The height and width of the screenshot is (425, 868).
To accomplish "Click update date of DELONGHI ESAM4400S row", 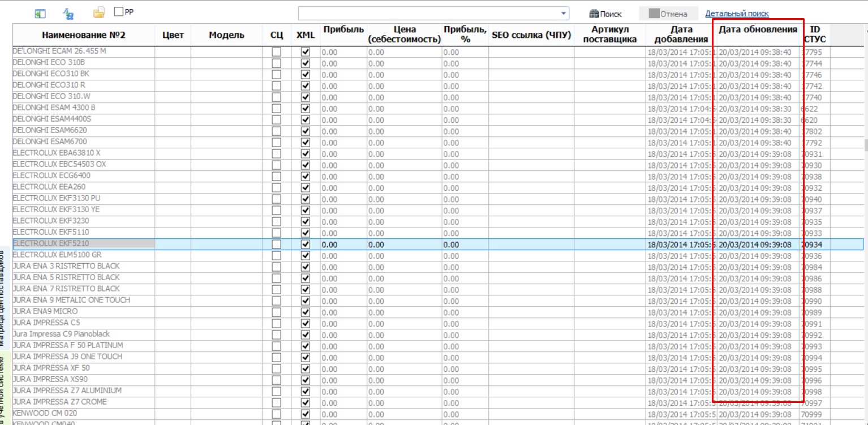I will [755, 120].
